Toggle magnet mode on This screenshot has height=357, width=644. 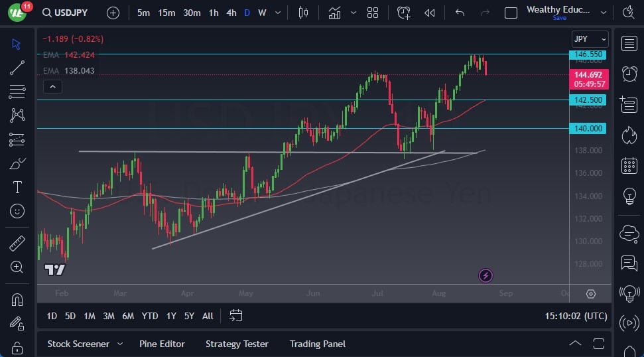click(17, 299)
